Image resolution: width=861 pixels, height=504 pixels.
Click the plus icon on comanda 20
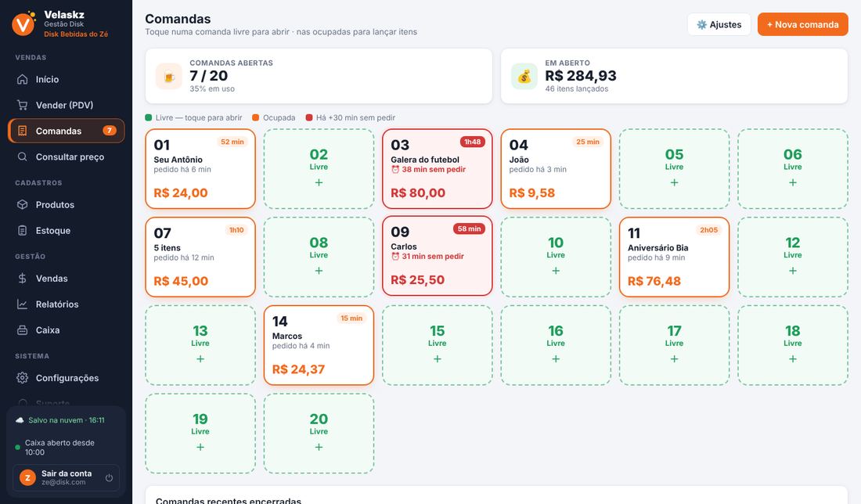(x=319, y=447)
